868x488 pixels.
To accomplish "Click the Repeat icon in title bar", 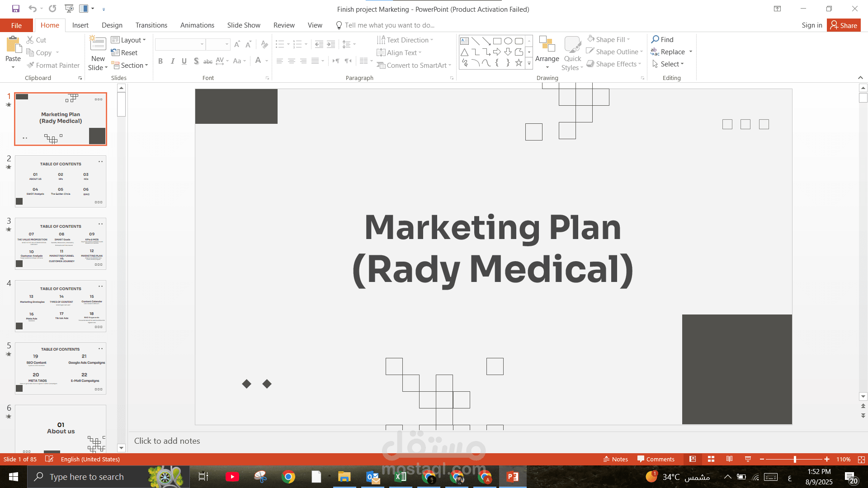I will click(52, 9).
